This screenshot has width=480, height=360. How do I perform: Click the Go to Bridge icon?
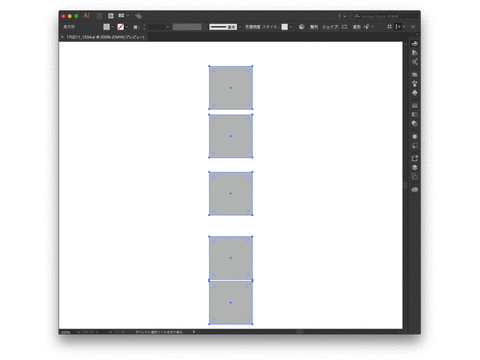click(99, 16)
